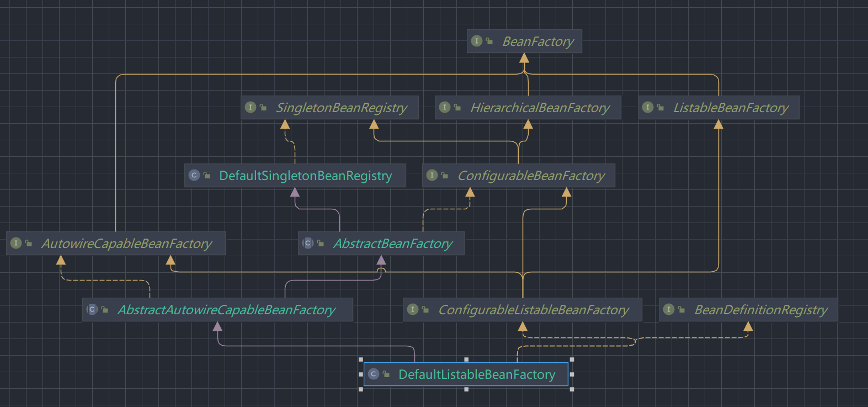Click the lock icon beside AutowireCapableBeanFactory
Image resolution: width=868 pixels, height=407 pixels.
29,243
